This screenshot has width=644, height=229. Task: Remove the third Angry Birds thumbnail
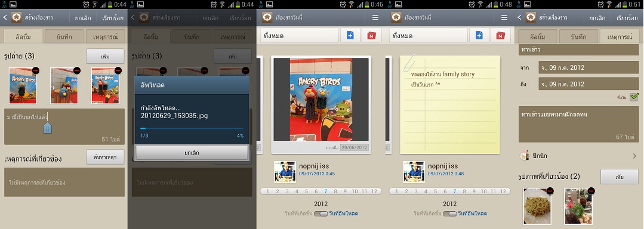(118, 70)
